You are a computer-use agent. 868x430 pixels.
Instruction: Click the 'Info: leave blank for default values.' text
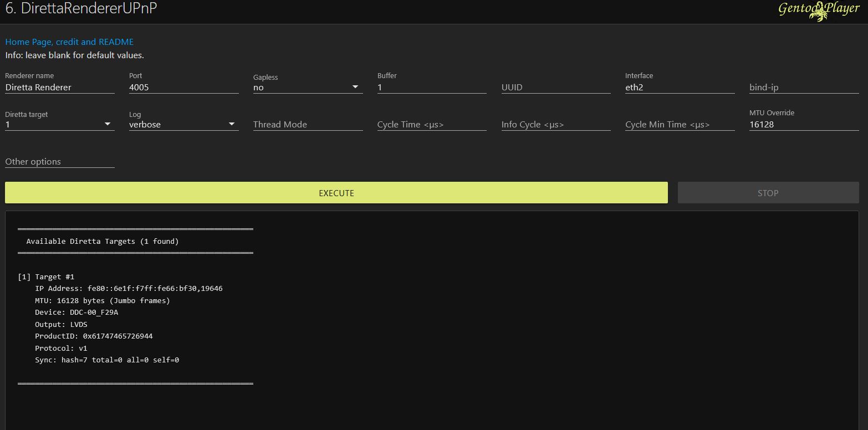(74, 55)
